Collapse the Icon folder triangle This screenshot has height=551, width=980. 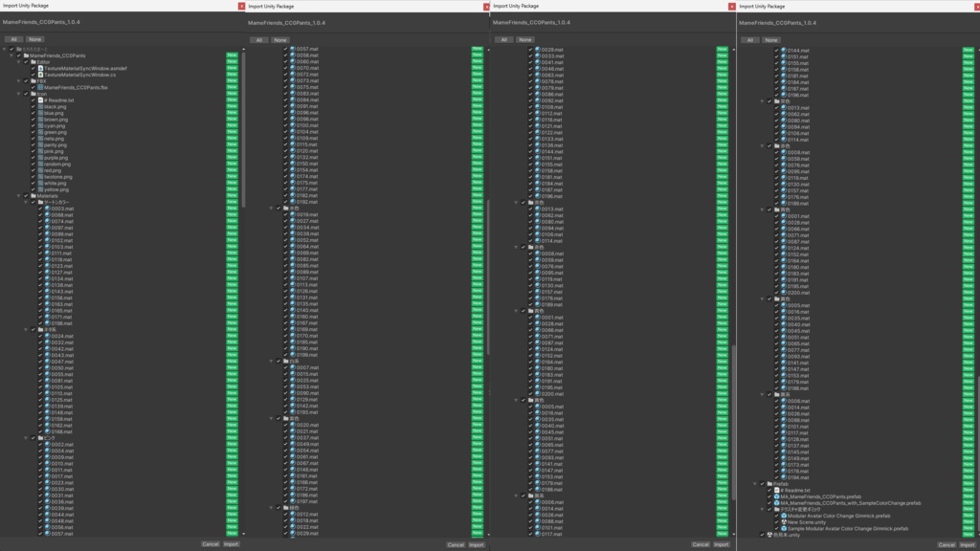[19, 94]
